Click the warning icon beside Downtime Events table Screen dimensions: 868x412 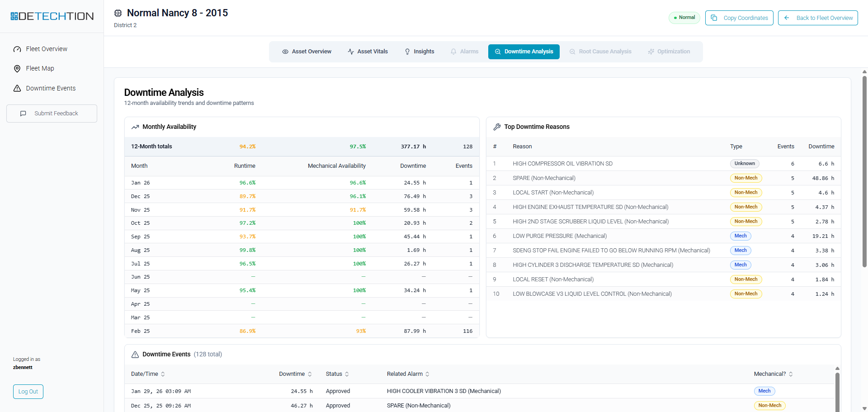pyautogui.click(x=135, y=355)
